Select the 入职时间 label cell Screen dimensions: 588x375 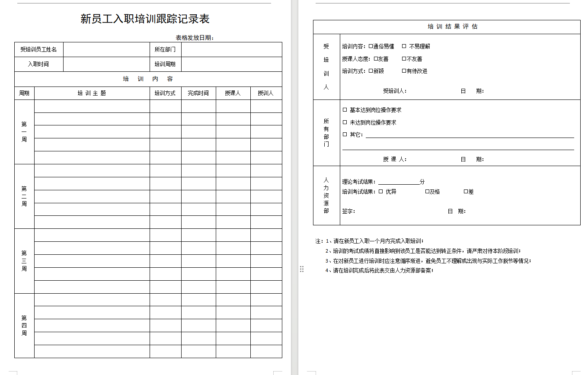[x=39, y=64]
